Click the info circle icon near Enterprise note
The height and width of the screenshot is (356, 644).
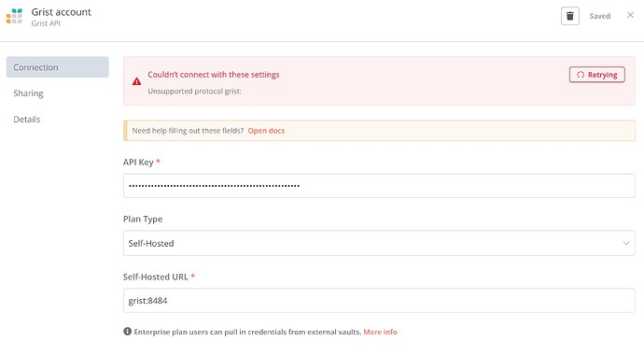pos(127,332)
